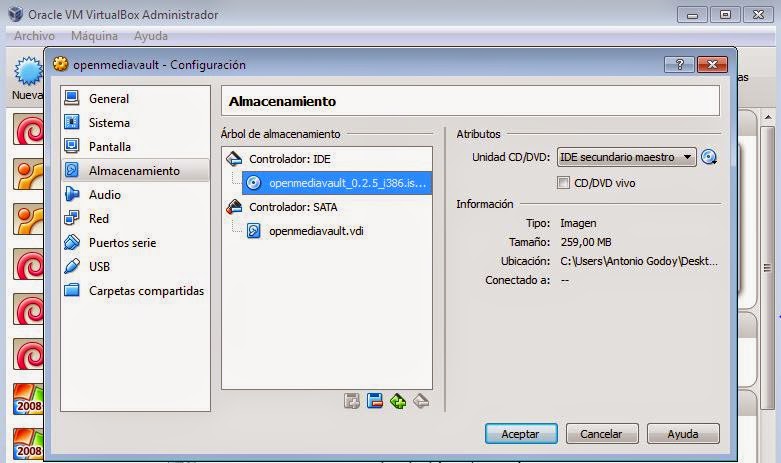Click the remove controller icon

(x=421, y=401)
